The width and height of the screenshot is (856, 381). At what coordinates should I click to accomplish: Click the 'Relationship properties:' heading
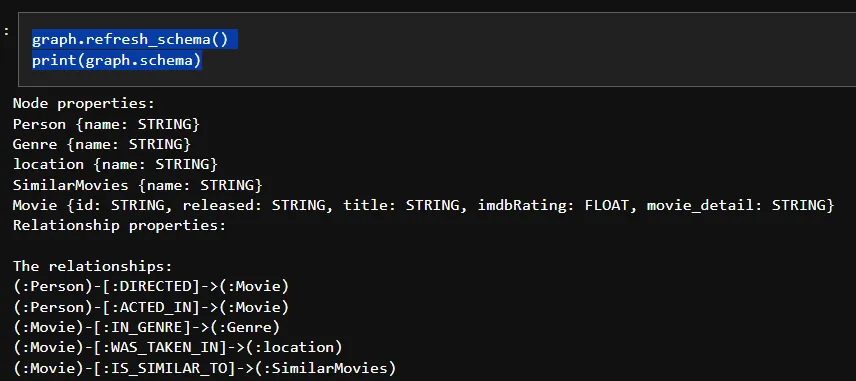[120, 226]
